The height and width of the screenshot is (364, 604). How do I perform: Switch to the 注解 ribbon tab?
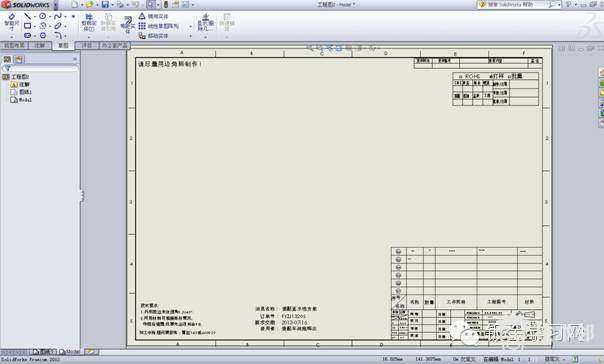(x=40, y=45)
